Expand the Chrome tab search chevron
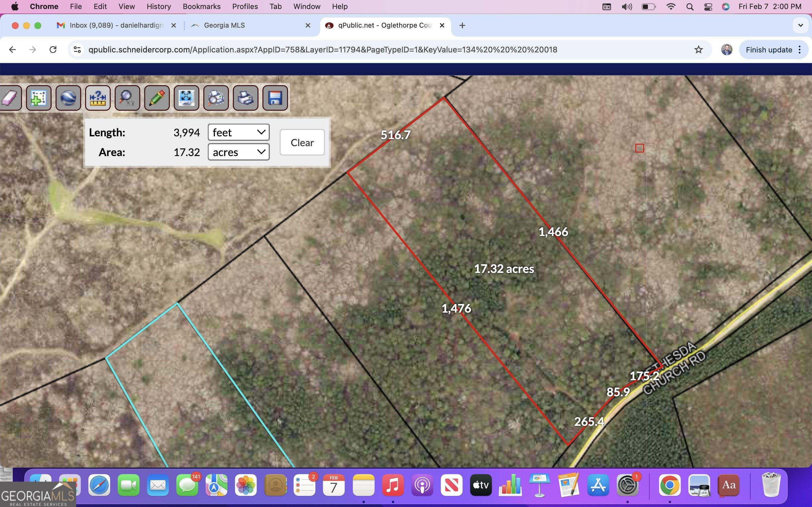 (801, 25)
